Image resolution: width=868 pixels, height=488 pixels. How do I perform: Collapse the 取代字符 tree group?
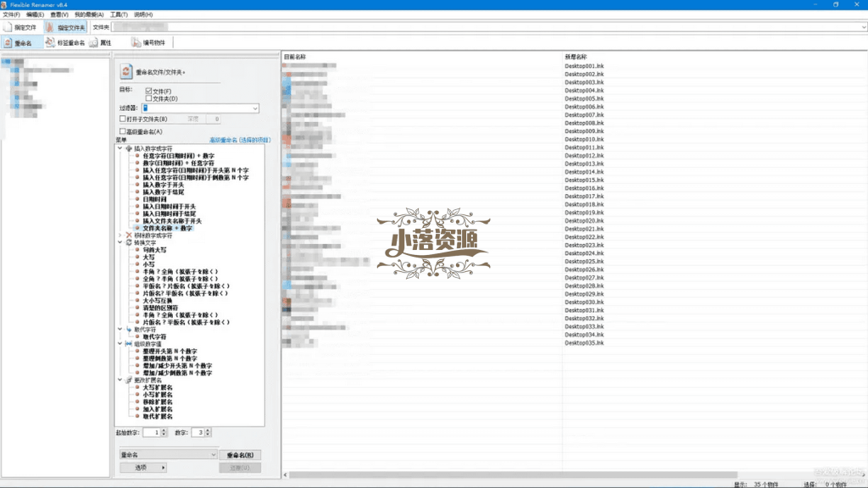click(x=120, y=330)
